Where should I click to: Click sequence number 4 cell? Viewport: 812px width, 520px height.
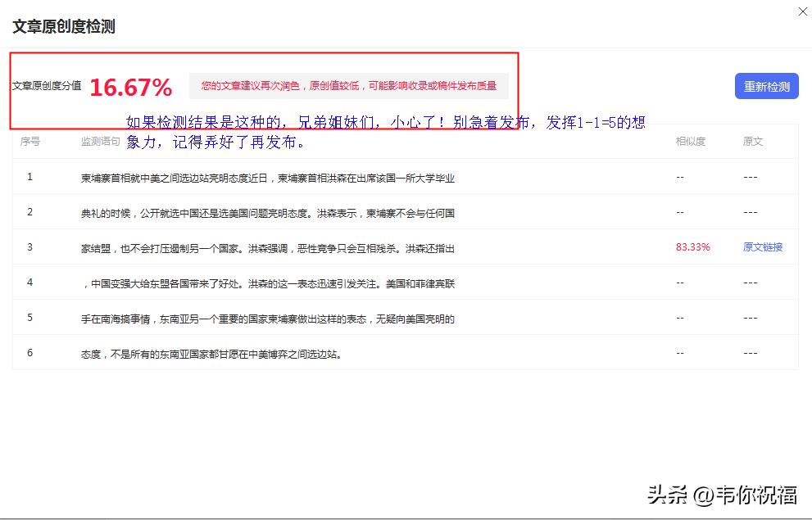[x=30, y=283]
